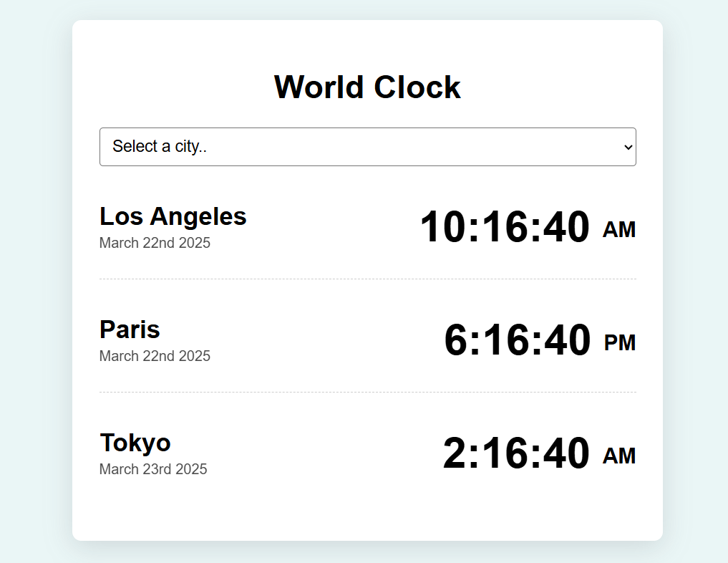Click the March 22nd date under Los Angeles
728x563 pixels.
click(155, 243)
